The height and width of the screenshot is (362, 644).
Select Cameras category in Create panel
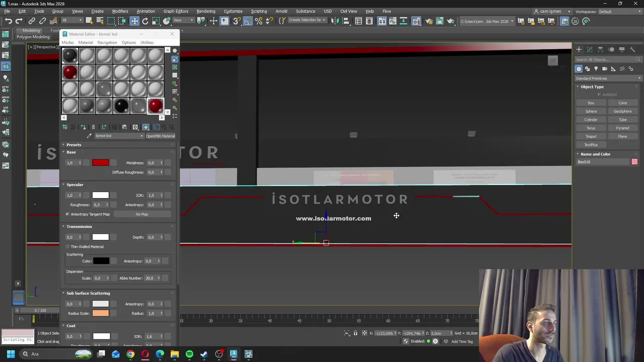[605, 69]
